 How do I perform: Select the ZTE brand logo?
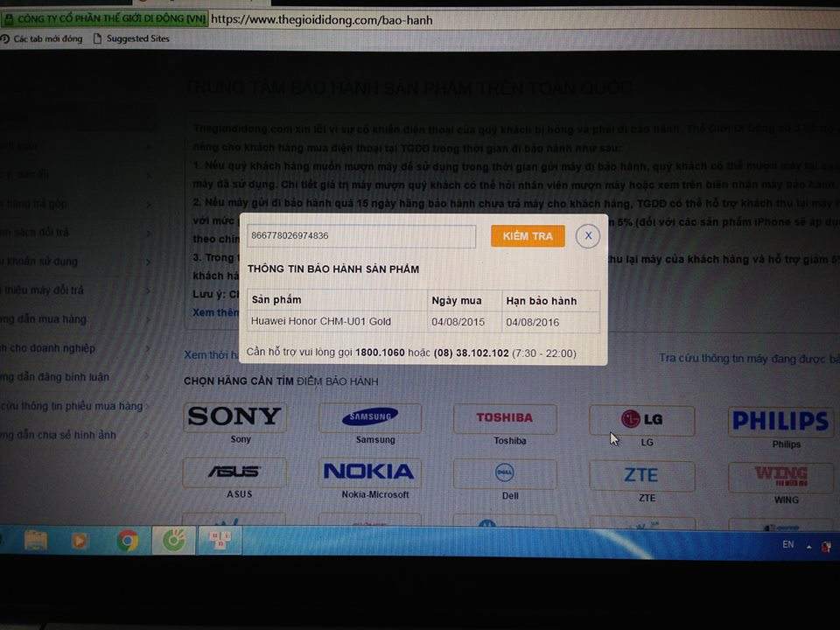[x=641, y=476]
